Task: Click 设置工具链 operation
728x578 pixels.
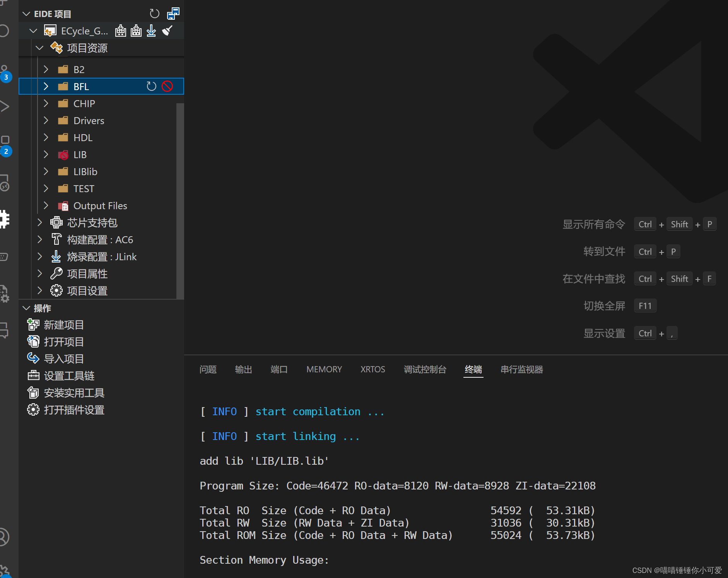Action: pos(101,376)
